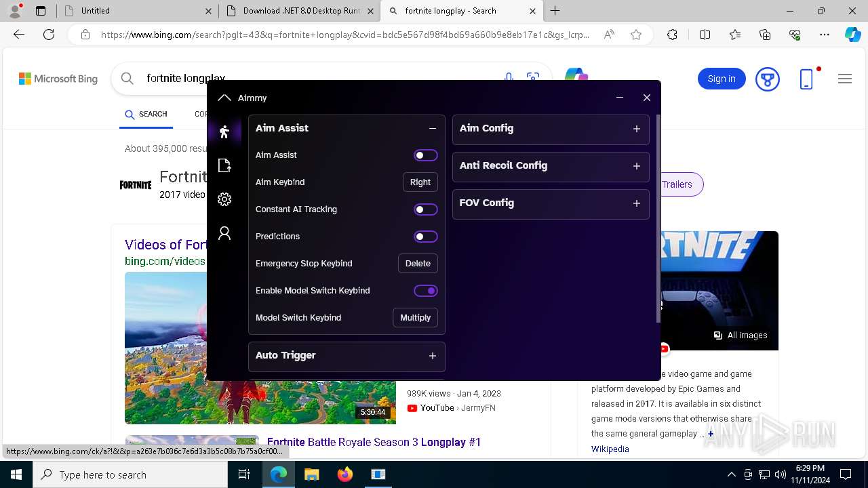
Task: Switch to the Untitled browser tab
Action: pos(136,11)
